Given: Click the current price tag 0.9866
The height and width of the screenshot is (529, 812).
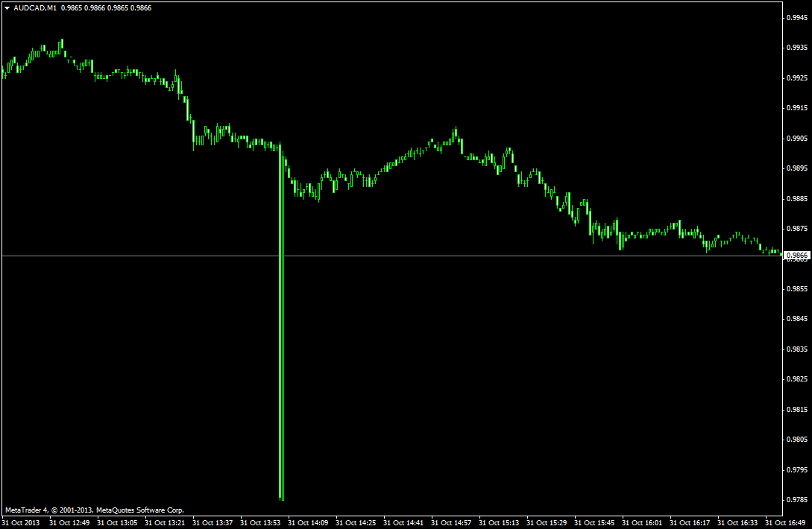Looking at the screenshot, I should coord(797,255).
